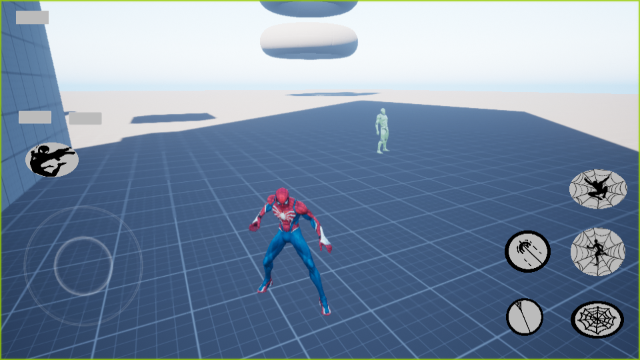Image resolution: width=640 pixels, height=360 pixels.
Task: Tap the red and blue Spider-Man character
Action: click(x=291, y=251)
